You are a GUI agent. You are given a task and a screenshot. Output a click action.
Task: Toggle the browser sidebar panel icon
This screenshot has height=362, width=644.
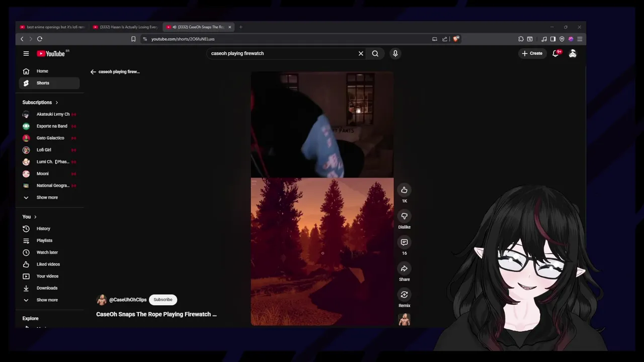tap(552, 39)
